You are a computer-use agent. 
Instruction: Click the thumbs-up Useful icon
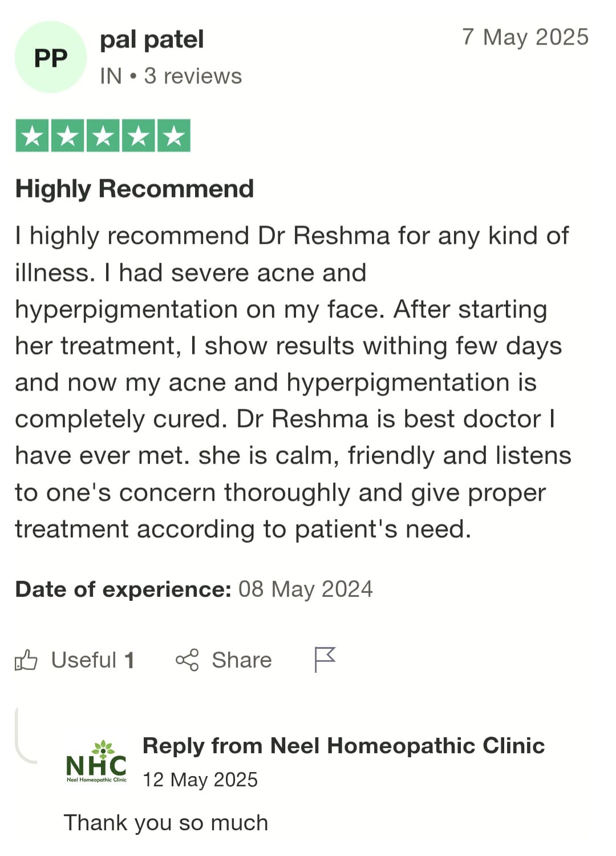click(x=26, y=660)
